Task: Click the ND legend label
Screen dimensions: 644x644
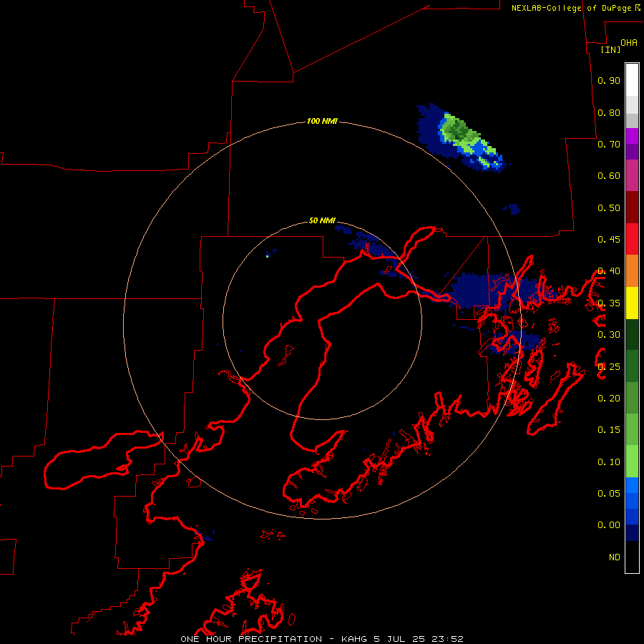Action: [615, 557]
